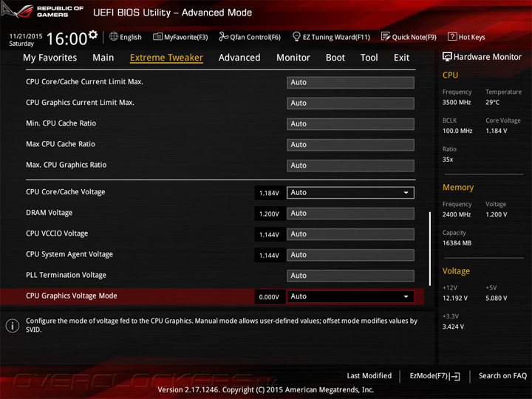Click the vertical scrollbar of settings list

pos(430,249)
